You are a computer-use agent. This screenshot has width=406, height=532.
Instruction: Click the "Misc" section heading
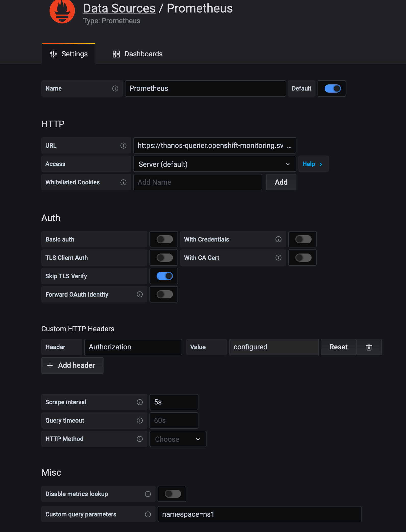point(51,473)
